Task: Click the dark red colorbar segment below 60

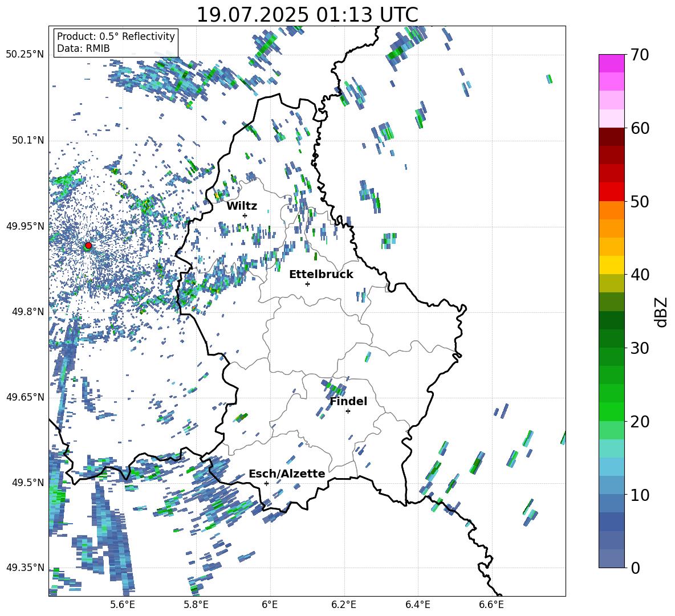Action: [612, 137]
